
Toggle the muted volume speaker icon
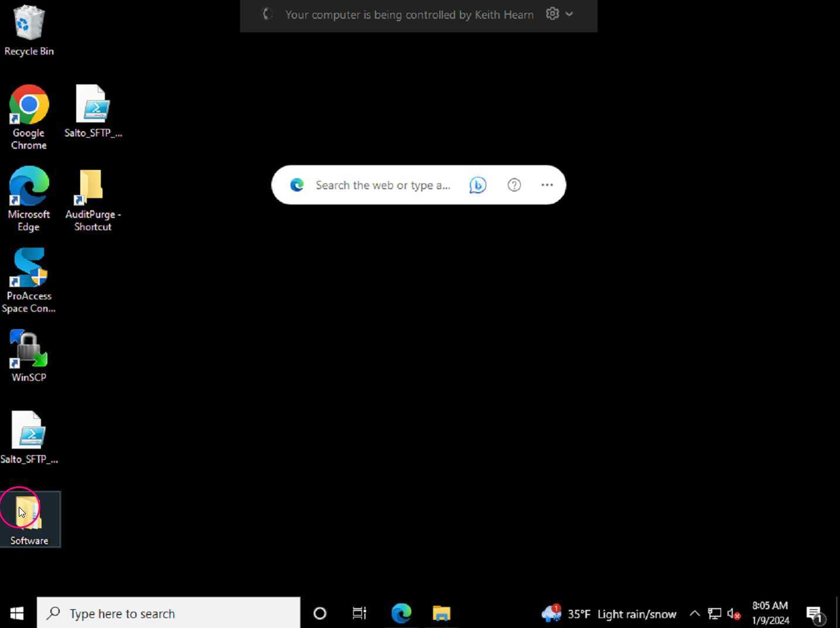(x=733, y=613)
